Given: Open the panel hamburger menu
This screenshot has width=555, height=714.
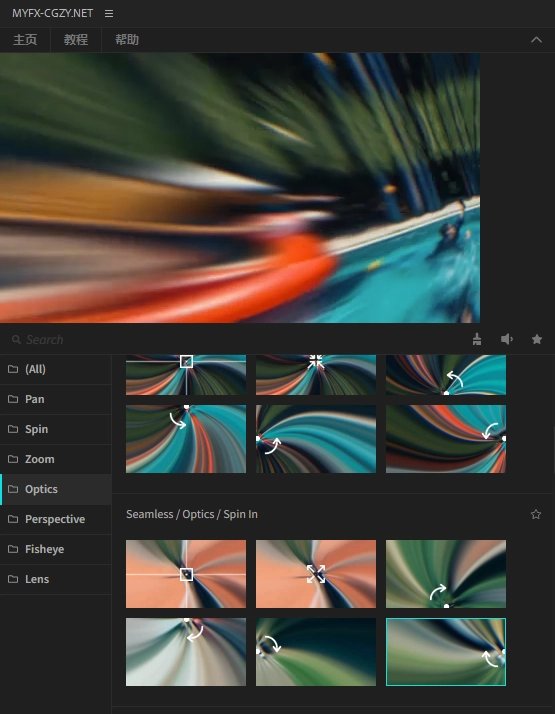Looking at the screenshot, I should (109, 14).
